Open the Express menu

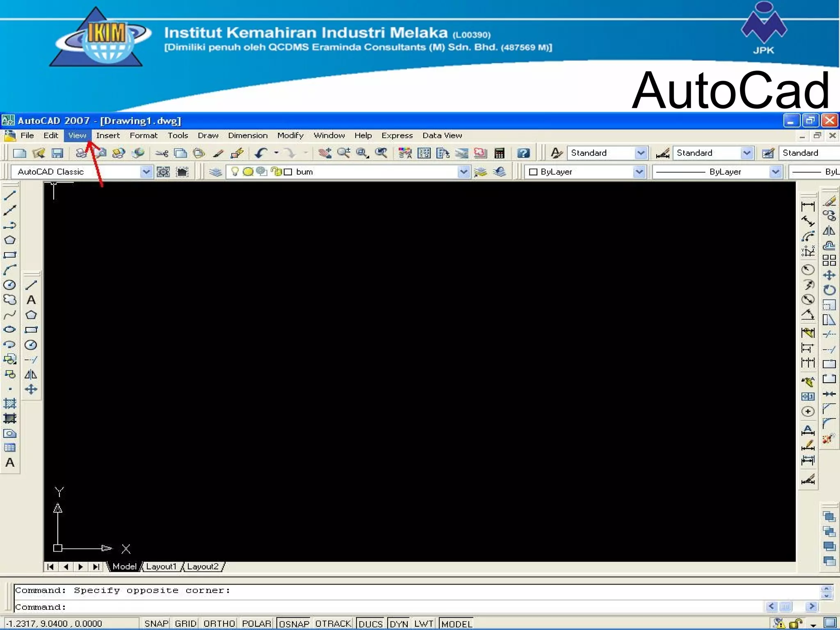pos(397,135)
